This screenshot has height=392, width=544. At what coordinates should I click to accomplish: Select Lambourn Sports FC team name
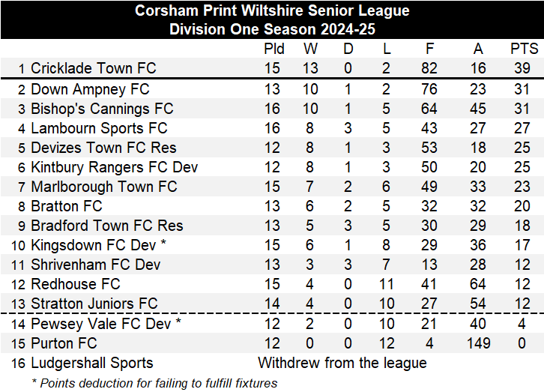click(x=99, y=129)
